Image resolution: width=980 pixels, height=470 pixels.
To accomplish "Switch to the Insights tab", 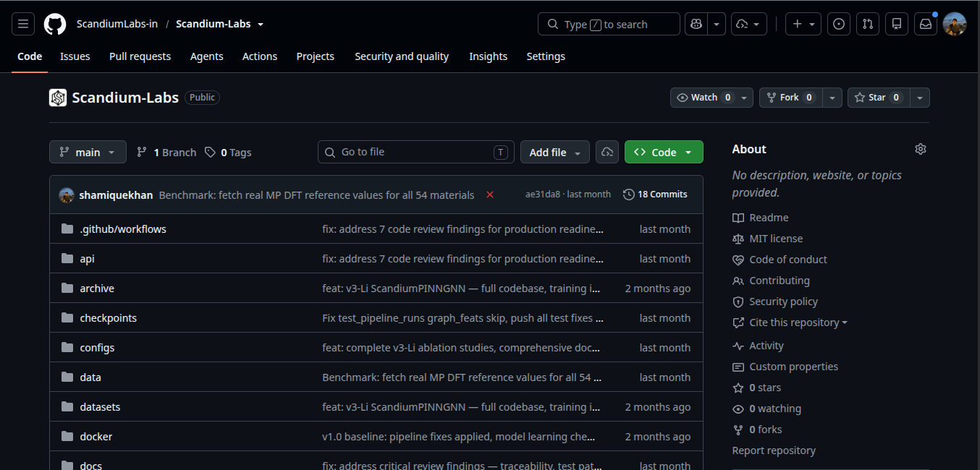I will 488,56.
